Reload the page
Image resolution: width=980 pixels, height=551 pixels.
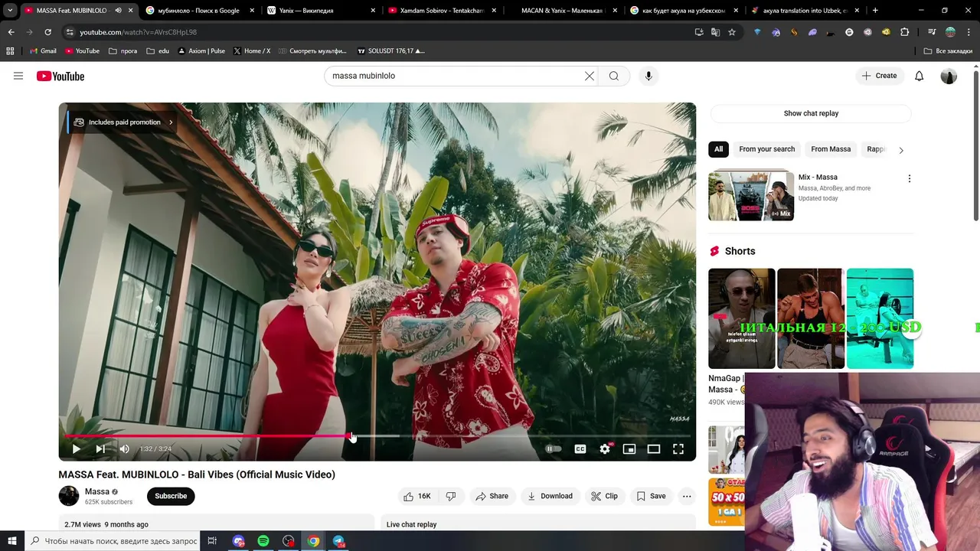coord(47,32)
